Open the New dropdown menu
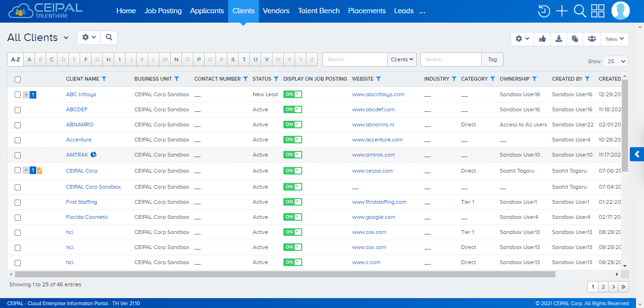This screenshot has width=644, height=308. click(615, 39)
